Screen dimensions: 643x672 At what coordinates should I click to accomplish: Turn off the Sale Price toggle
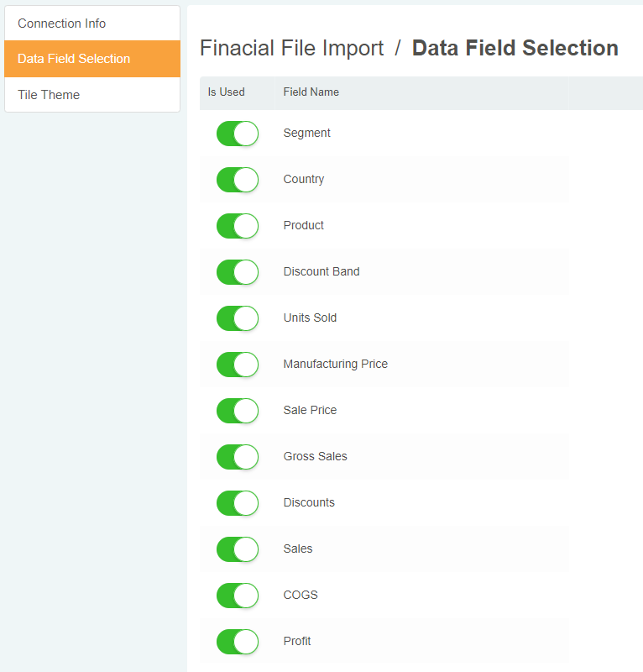[x=237, y=411]
